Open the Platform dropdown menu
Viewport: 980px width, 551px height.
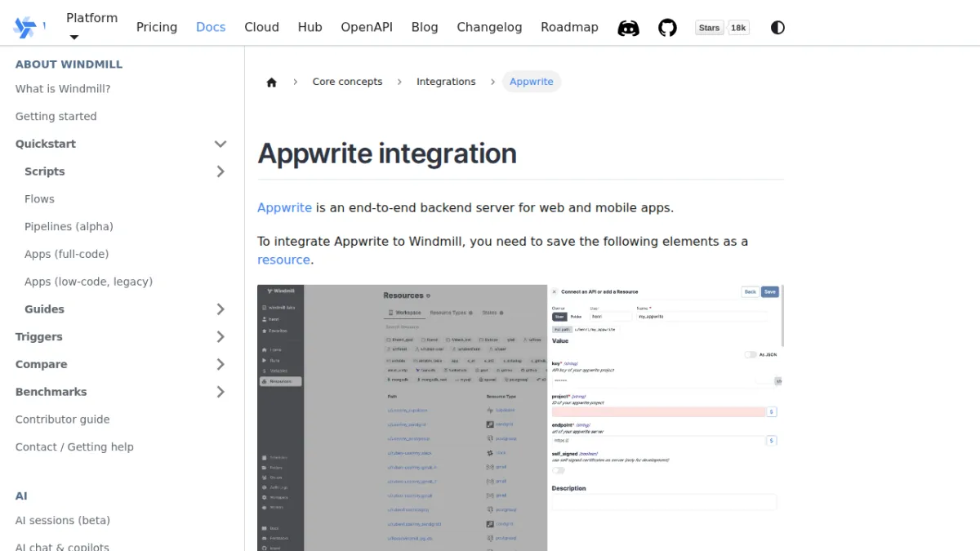click(x=91, y=27)
